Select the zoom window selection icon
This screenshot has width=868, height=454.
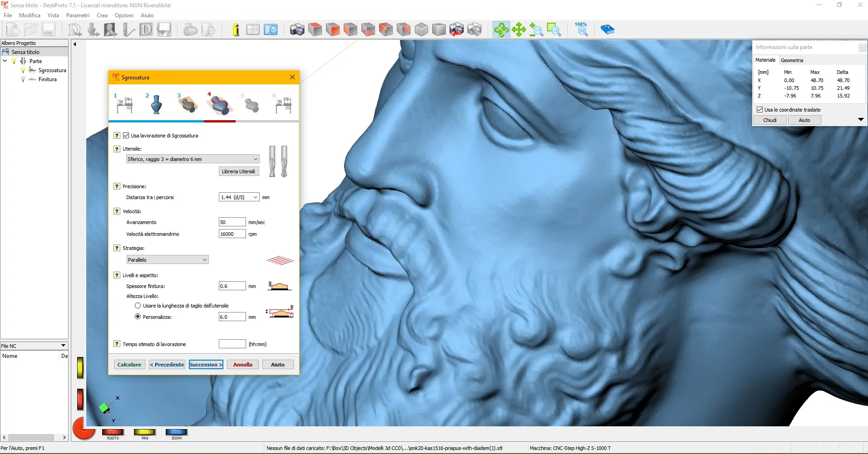point(554,30)
